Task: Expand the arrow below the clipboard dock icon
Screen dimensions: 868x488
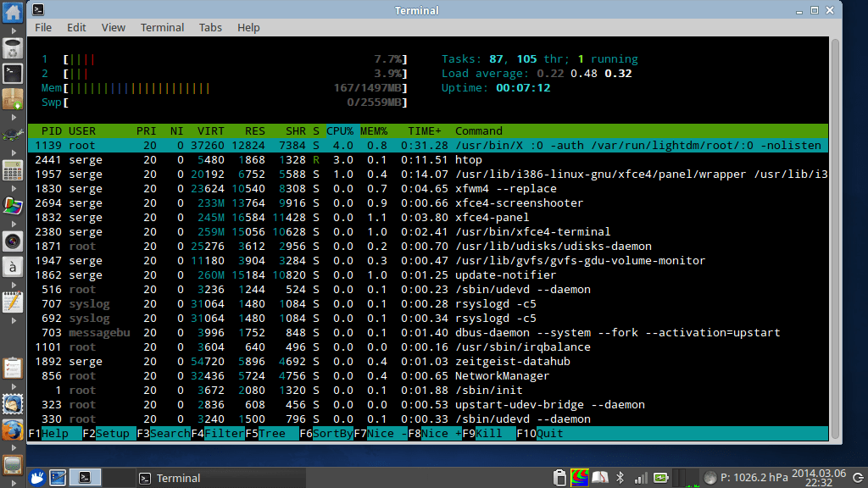Action: pos(14,386)
